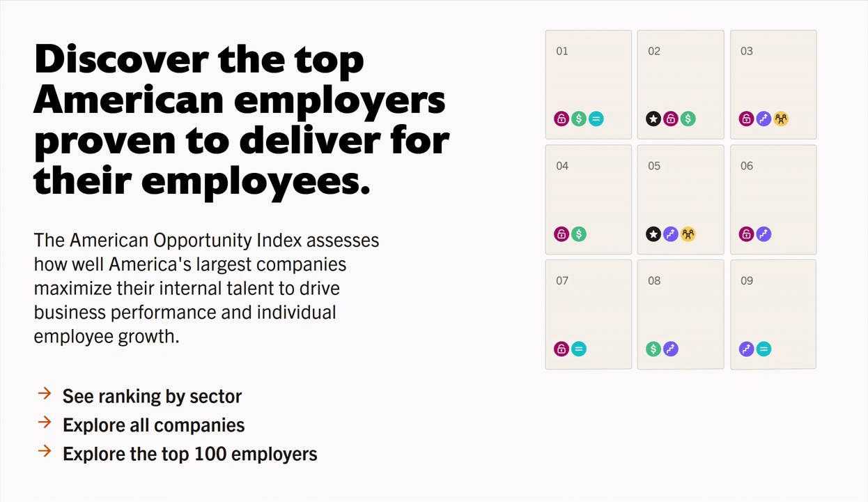Open employer card 01

coord(588,84)
